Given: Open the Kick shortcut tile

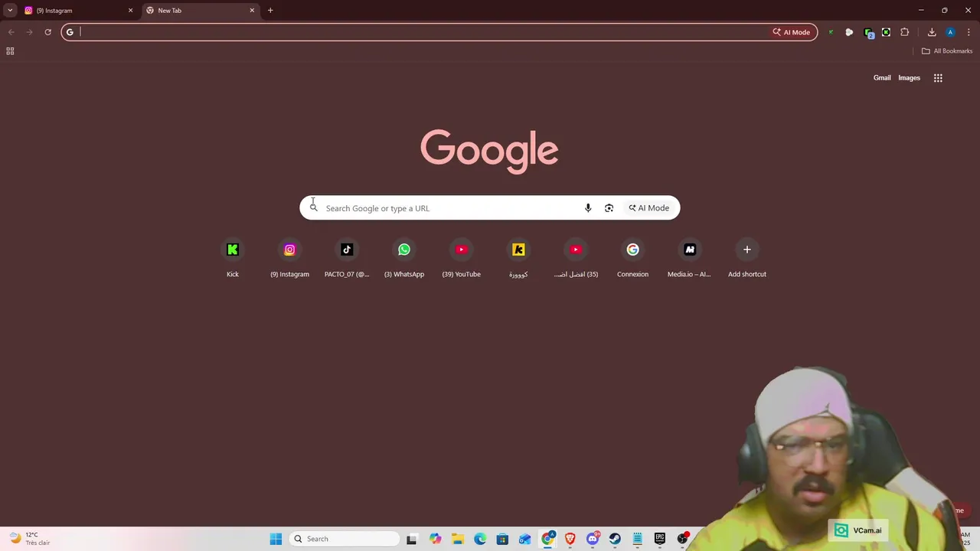Looking at the screenshot, I should pyautogui.click(x=233, y=259).
